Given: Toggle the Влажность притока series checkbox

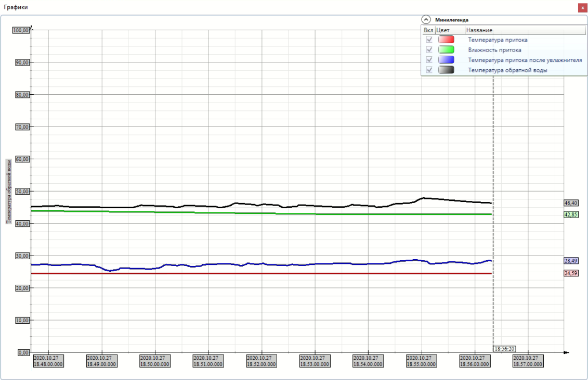Looking at the screenshot, I should pos(429,49).
